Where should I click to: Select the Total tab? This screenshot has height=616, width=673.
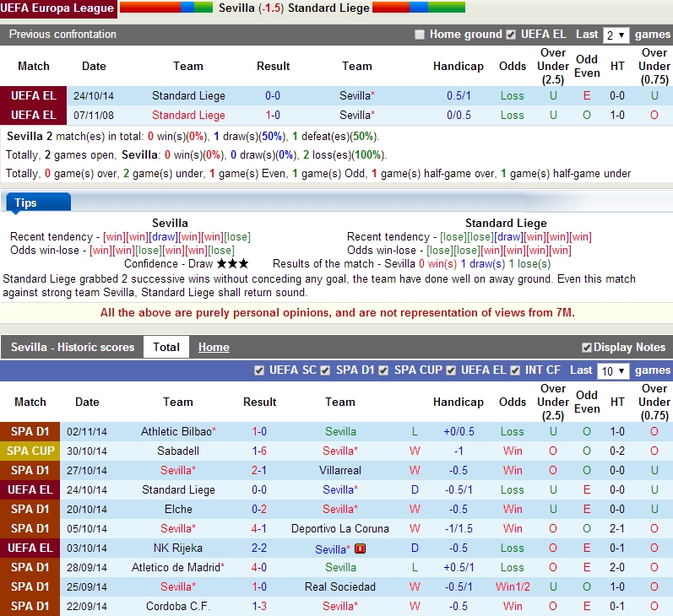(x=166, y=347)
